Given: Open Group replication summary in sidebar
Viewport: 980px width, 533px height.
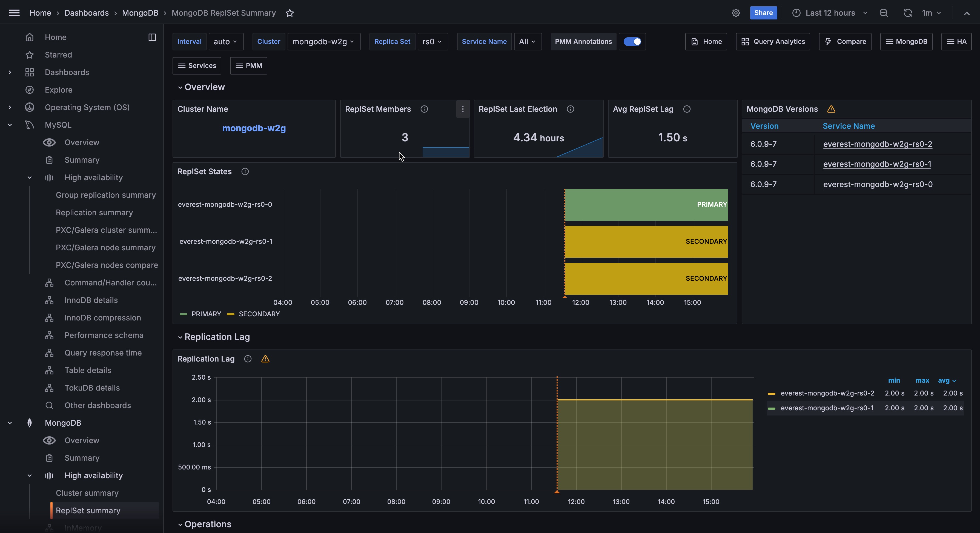Looking at the screenshot, I should pos(106,195).
